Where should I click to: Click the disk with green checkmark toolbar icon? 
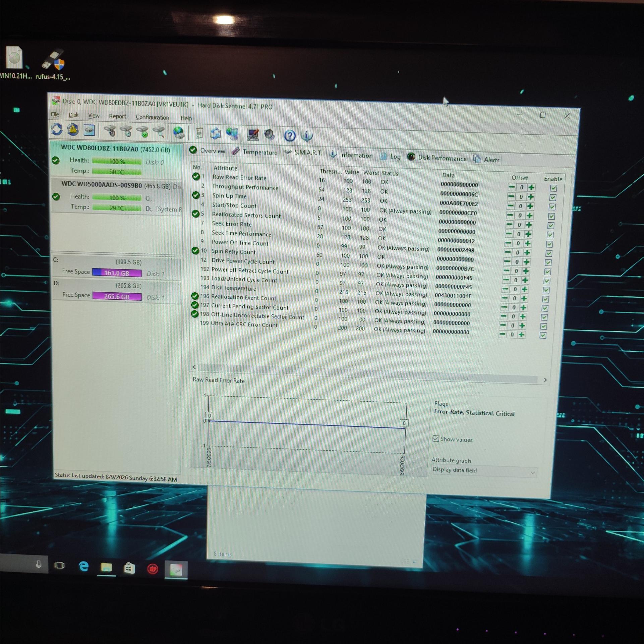[x=143, y=132]
